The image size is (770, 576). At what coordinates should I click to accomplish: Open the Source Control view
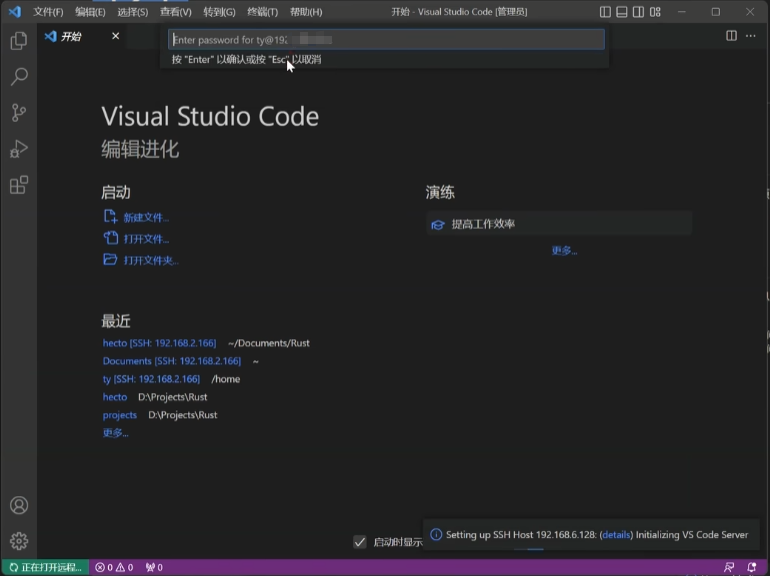tap(19, 112)
